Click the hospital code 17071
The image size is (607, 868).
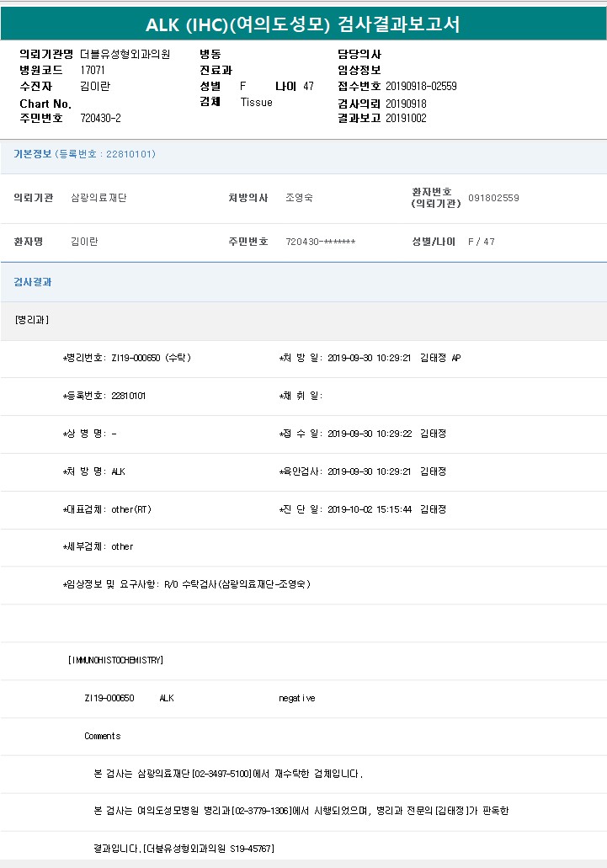93,70
